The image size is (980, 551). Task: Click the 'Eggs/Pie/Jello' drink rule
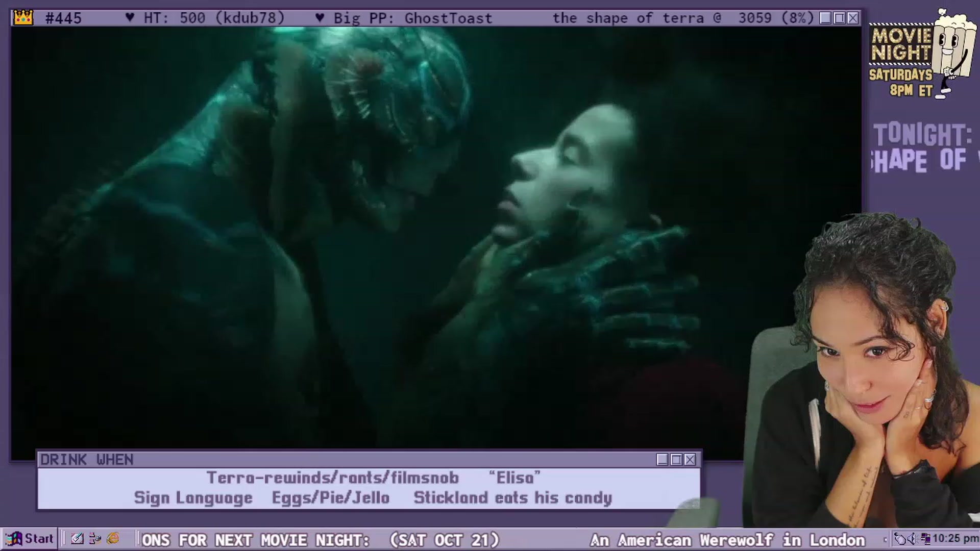[x=331, y=498]
